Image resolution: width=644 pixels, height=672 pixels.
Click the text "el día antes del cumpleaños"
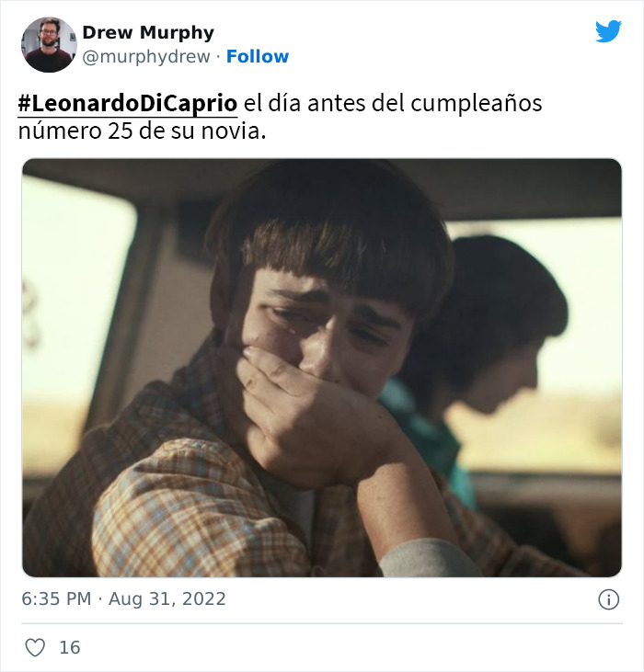(393, 103)
